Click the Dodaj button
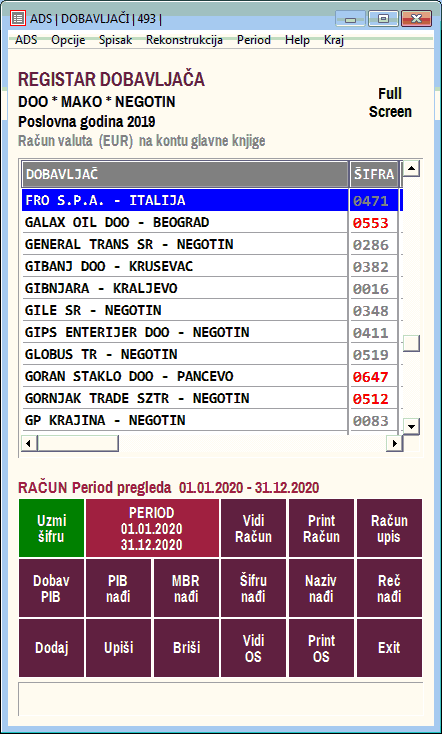 coord(52,648)
